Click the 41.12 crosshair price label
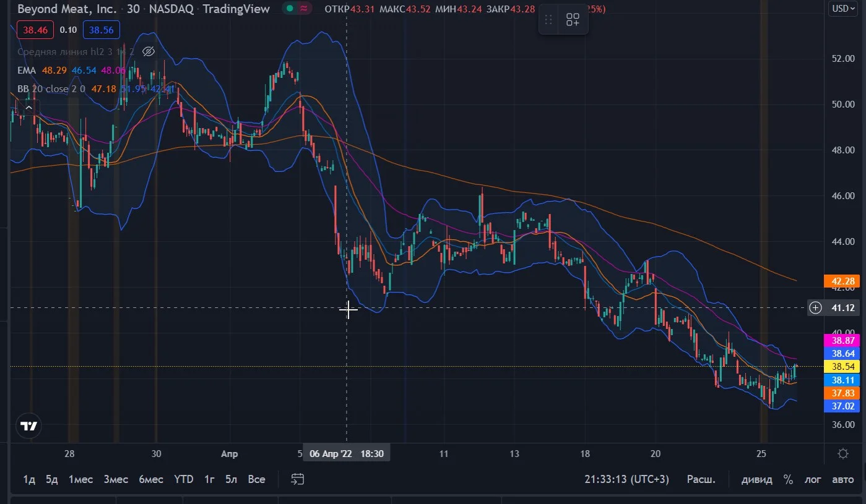866x504 pixels. 842,307
